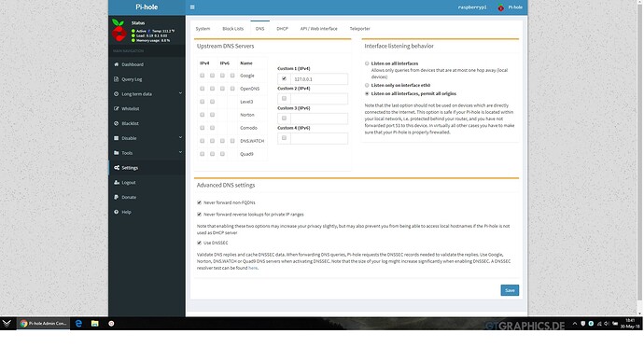This screenshot has height=362, width=644.
Task: Expand the Long term data submenu arrow
Action: [180, 93]
